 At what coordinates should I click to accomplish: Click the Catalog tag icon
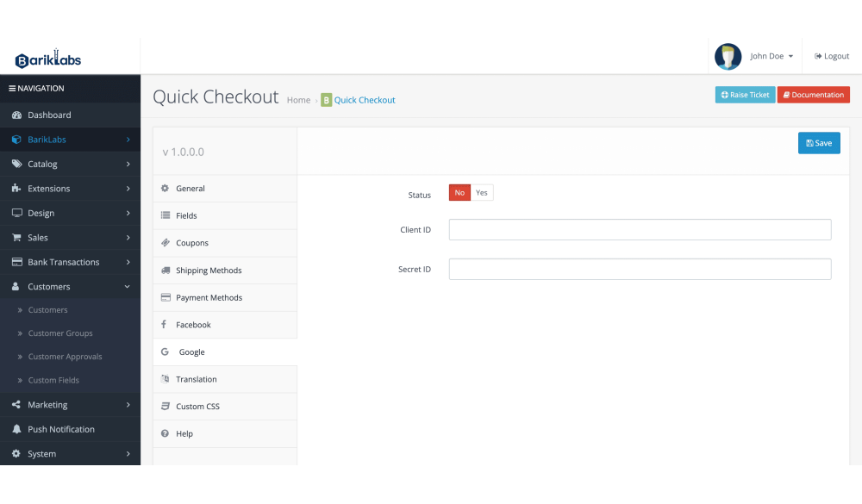[16, 164]
